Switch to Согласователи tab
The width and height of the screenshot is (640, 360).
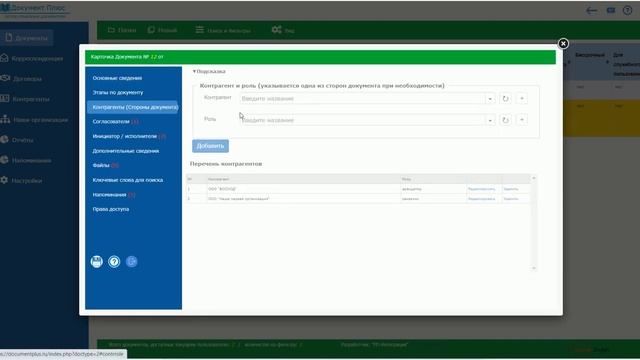(115, 122)
